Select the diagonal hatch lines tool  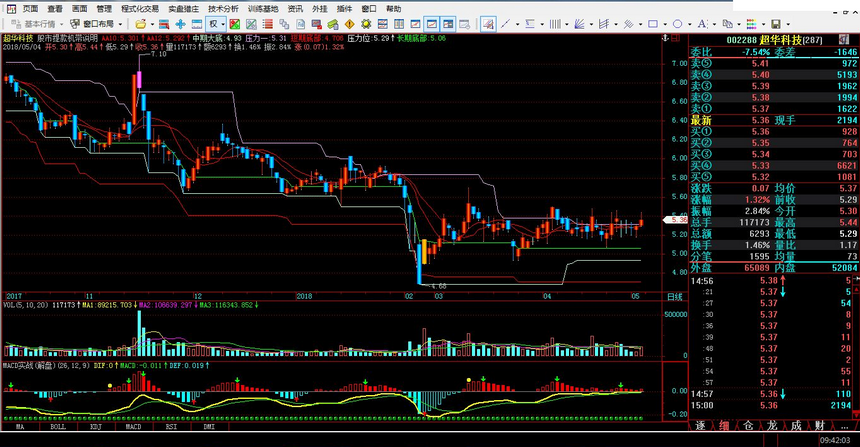coord(629,24)
